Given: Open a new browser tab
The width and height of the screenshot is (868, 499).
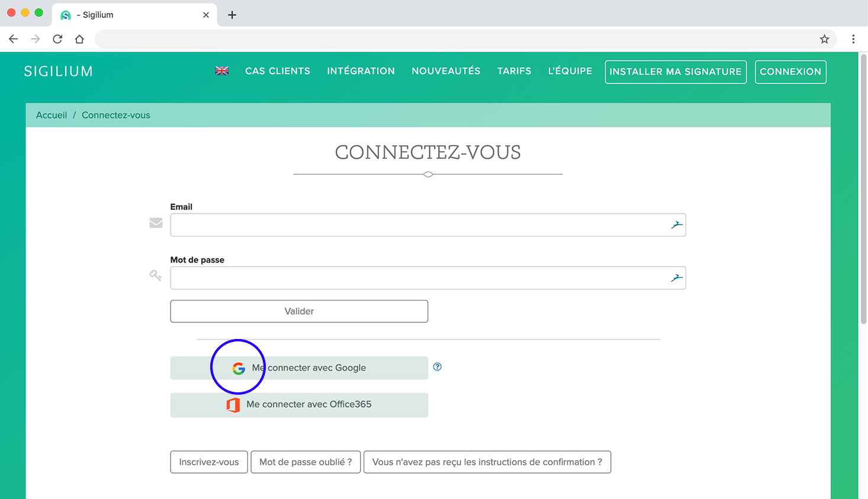Looking at the screenshot, I should point(232,15).
